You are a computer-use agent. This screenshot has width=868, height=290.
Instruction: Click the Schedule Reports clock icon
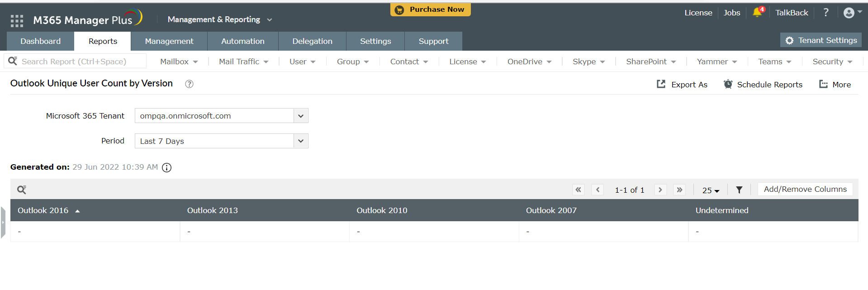728,84
